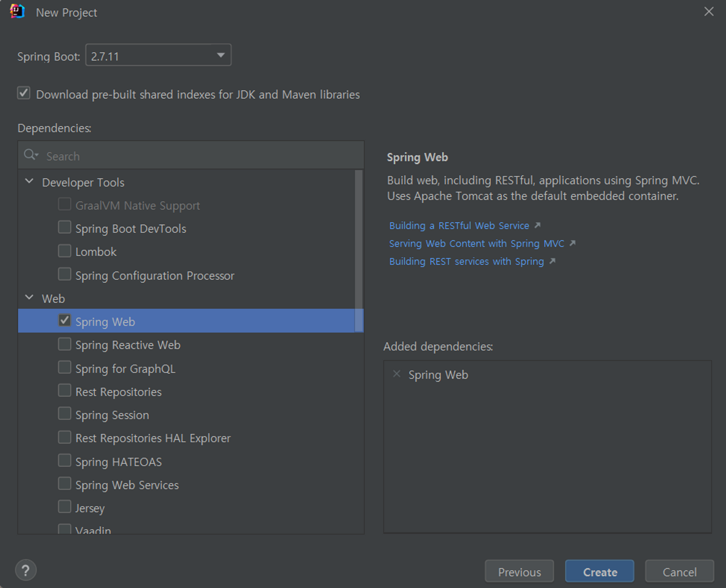
Task: Disable download pre-built shared indexes checkbox
Action: (24, 93)
